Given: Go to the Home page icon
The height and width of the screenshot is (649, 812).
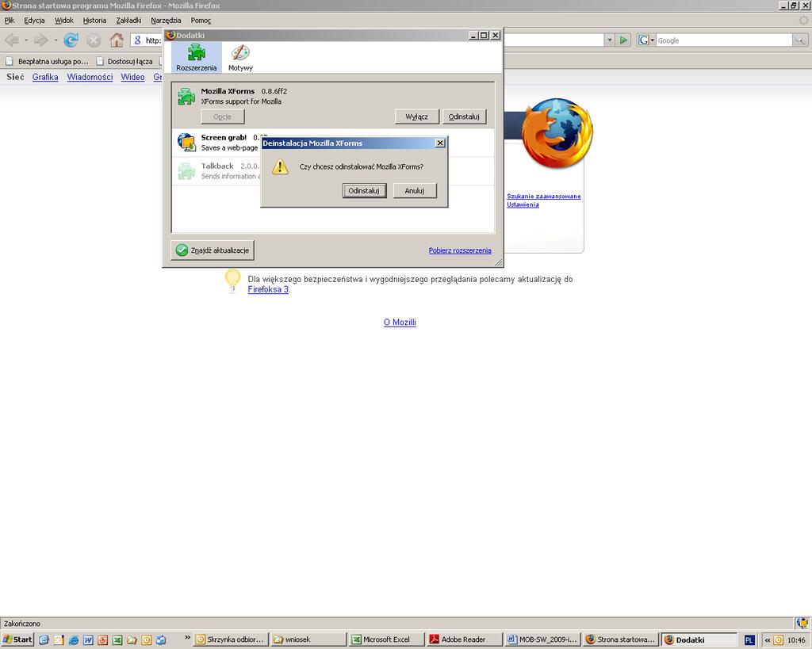Looking at the screenshot, I should tap(117, 40).
